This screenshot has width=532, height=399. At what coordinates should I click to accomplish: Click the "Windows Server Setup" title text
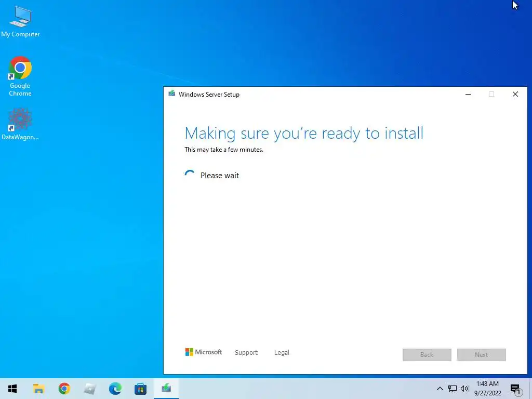pos(209,95)
